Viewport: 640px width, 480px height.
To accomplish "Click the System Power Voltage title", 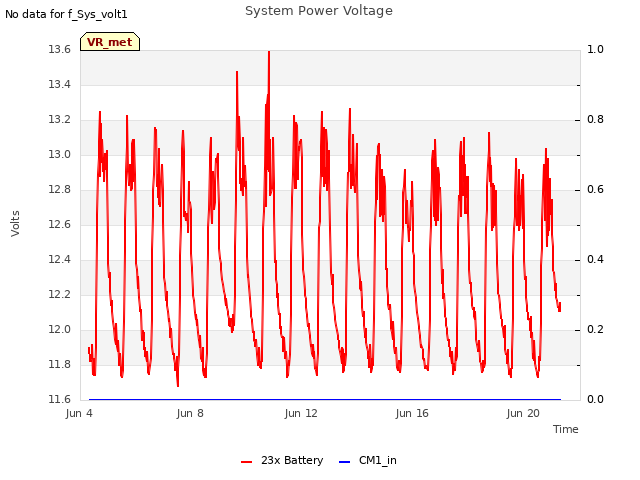I will [x=319, y=11].
